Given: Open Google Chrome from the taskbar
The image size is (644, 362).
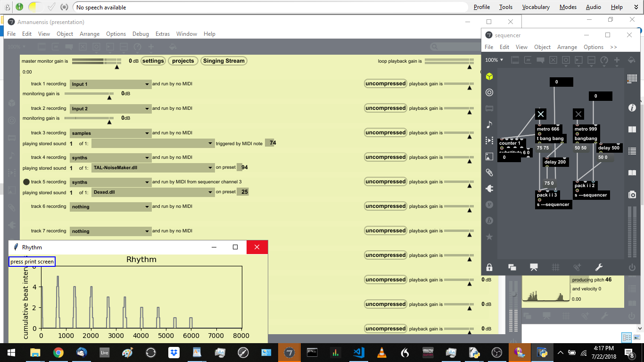Looking at the screenshot, I should tap(58, 352).
